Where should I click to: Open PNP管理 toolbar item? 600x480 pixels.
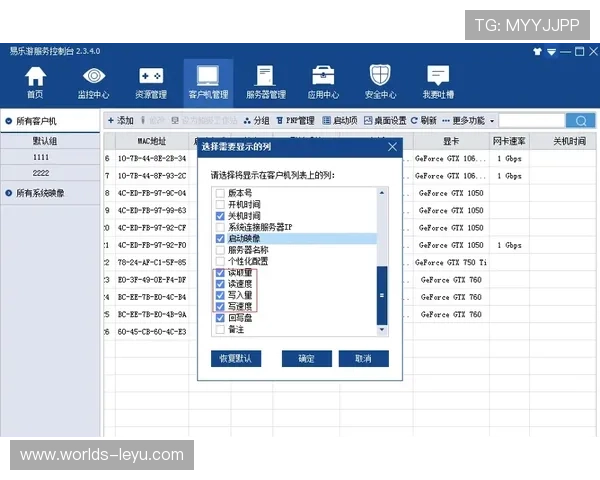pos(295,121)
